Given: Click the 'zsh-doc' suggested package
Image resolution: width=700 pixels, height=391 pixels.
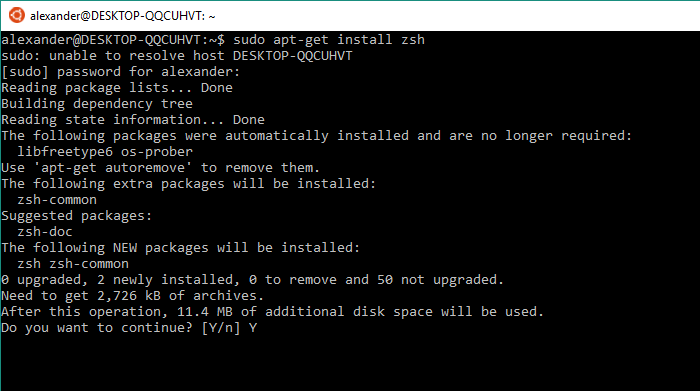Looking at the screenshot, I should point(45,232).
